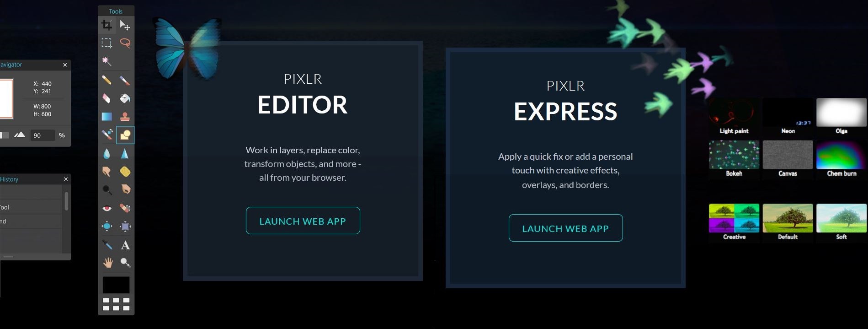Select the Type text tool
The image size is (868, 329).
click(x=125, y=245)
